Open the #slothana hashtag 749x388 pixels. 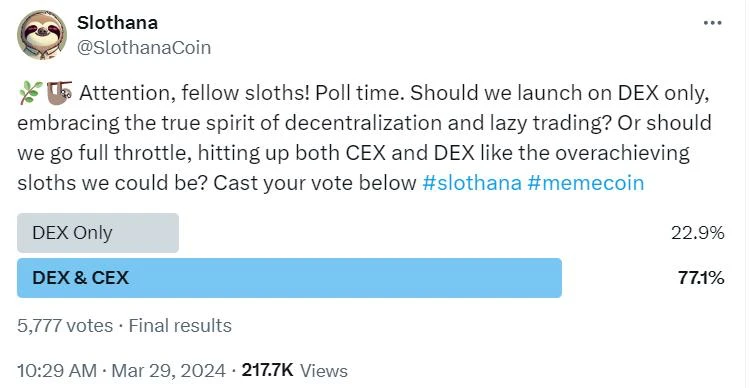pyautogui.click(x=472, y=183)
